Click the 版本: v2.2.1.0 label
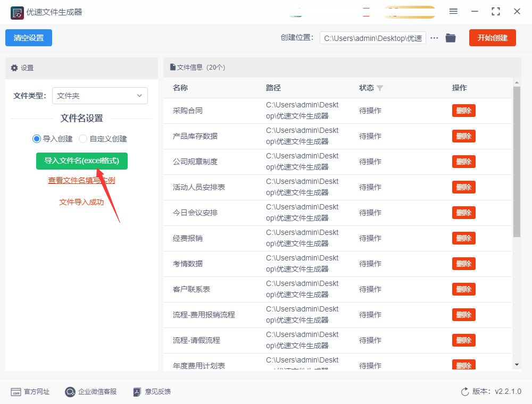The image size is (532, 404). click(x=497, y=391)
